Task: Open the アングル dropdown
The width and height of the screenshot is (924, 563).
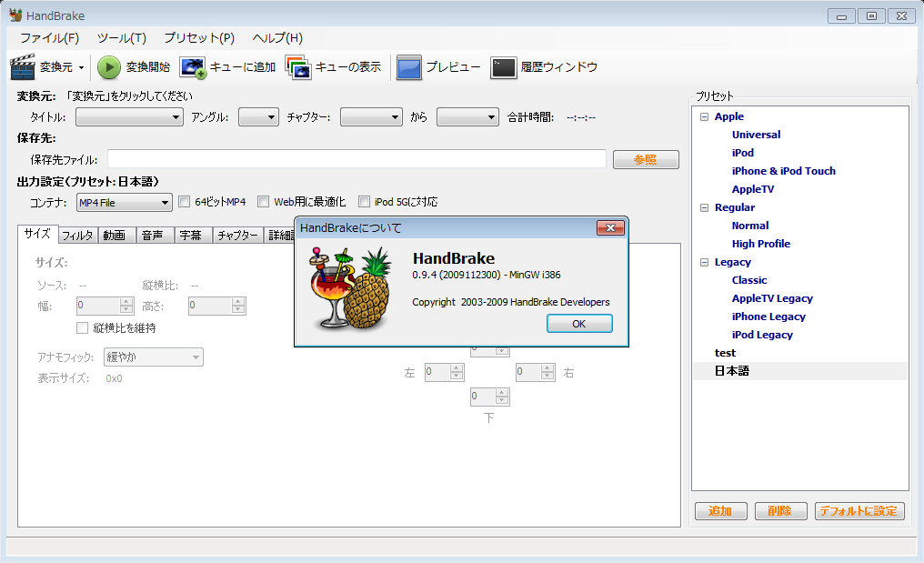Action: pos(258,117)
